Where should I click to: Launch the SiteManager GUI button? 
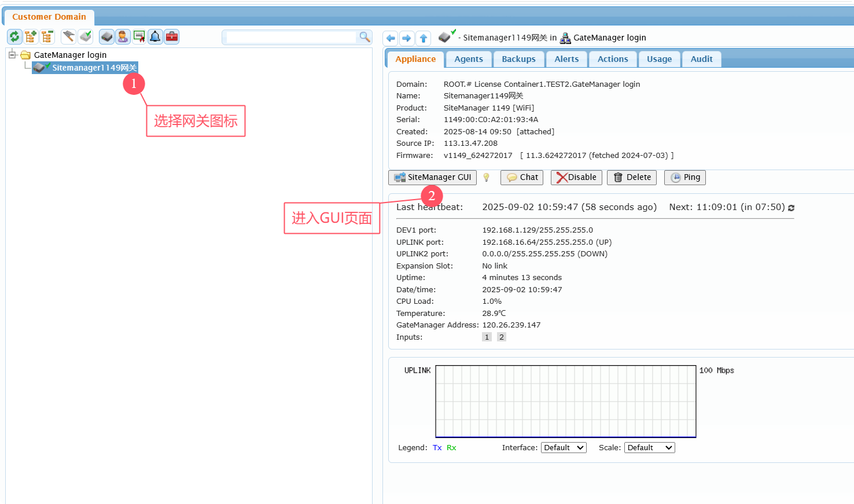coord(433,178)
